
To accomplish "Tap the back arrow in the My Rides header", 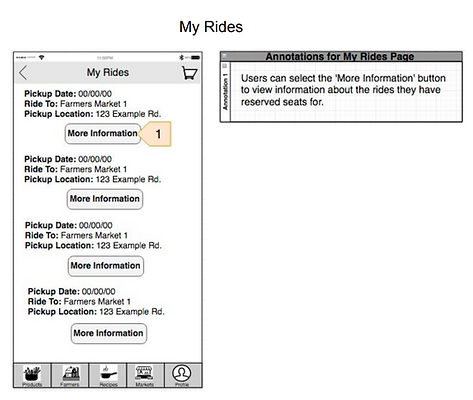I will (x=23, y=73).
